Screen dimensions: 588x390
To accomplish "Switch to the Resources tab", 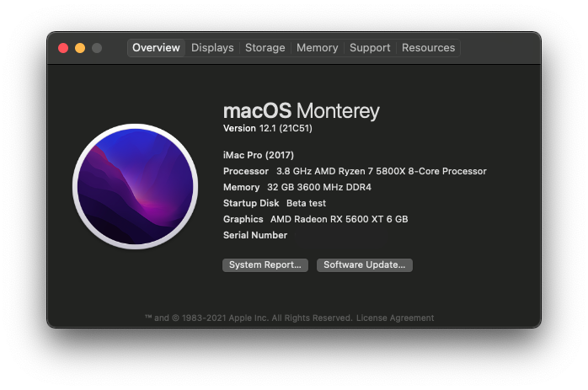I will click(x=428, y=48).
